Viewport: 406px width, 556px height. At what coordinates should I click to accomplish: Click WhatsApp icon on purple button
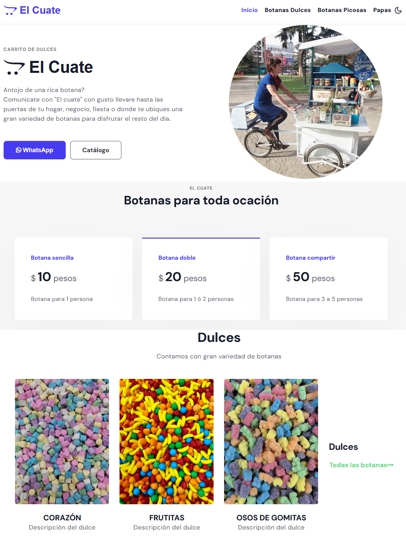(x=18, y=150)
